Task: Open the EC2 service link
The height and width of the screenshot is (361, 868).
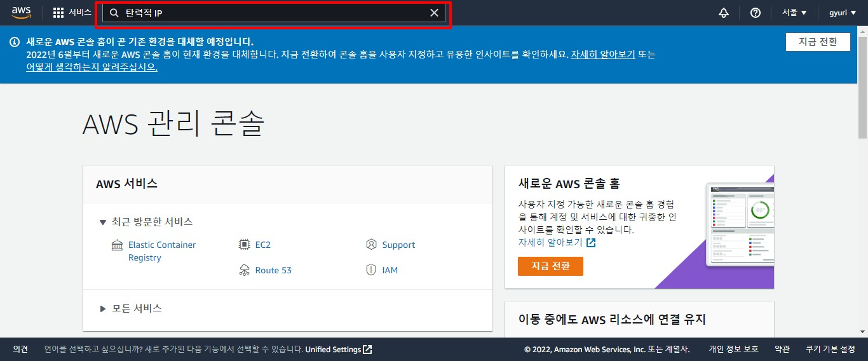Action: point(263,245)
